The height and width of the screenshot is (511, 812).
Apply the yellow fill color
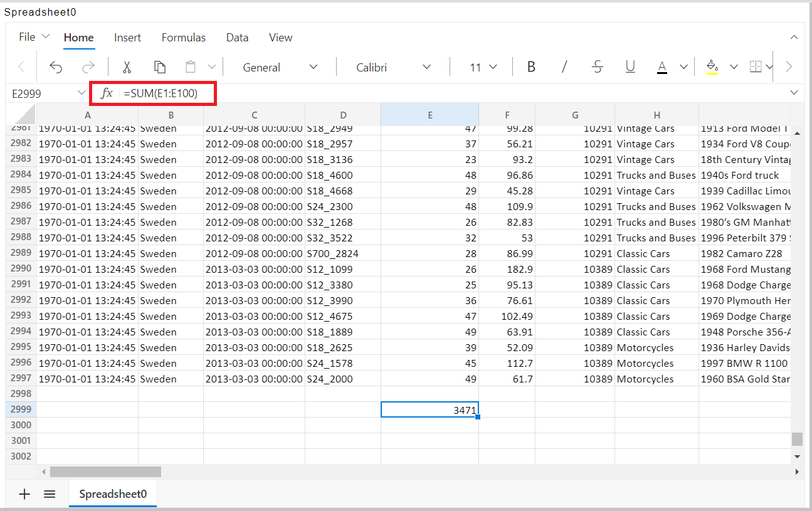pyautogui.click(x=712, y=67)
